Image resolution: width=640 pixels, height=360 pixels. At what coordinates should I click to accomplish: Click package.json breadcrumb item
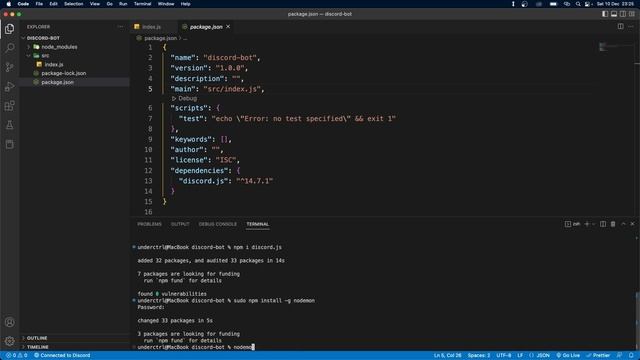pos(160,38)
